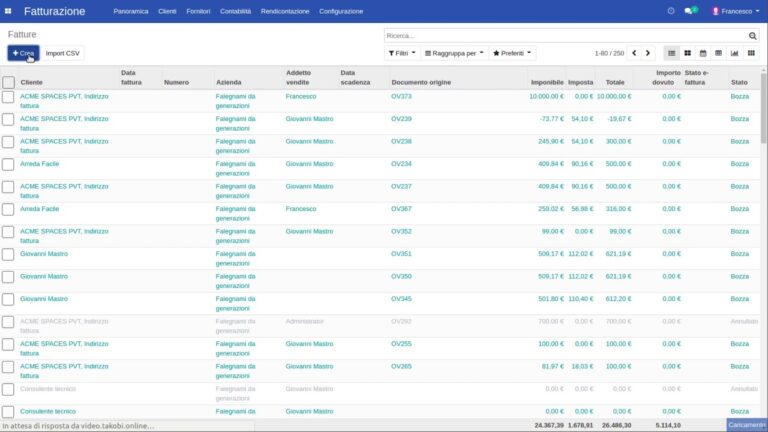Switch to calendar view

pos(703,53)
